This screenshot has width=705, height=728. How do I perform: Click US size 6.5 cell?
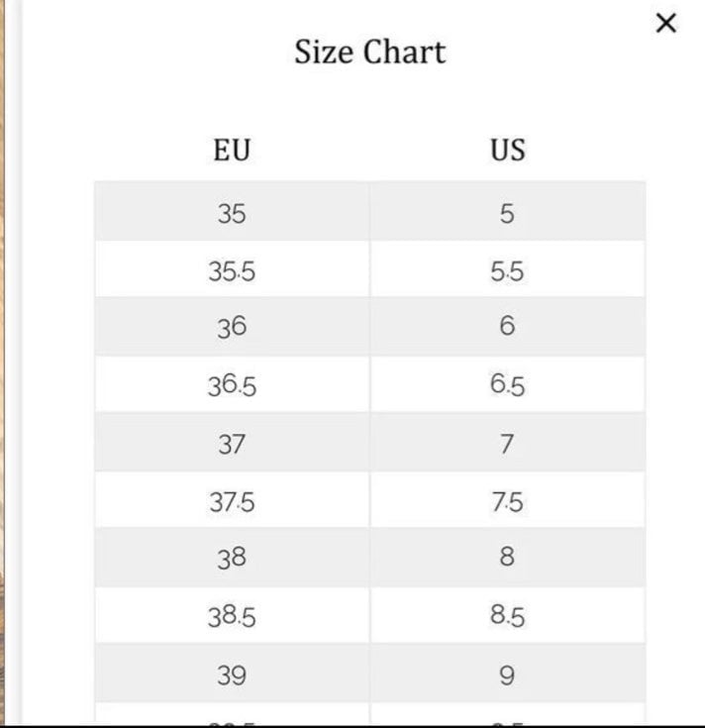pos(508,384)
